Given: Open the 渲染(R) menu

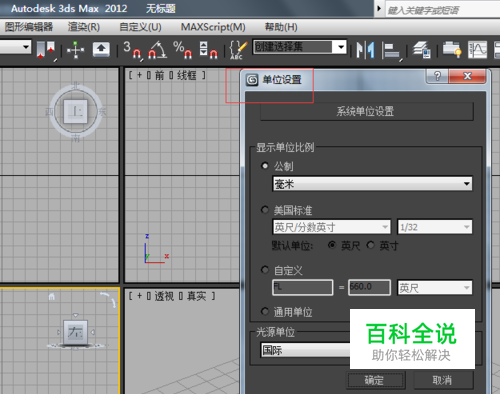Looking at the screenshot, I should 84,27.
